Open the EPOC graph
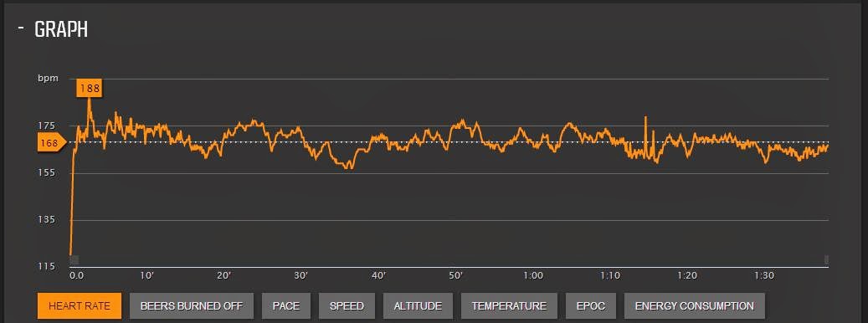The image size is (868, 323). point(591,306)
